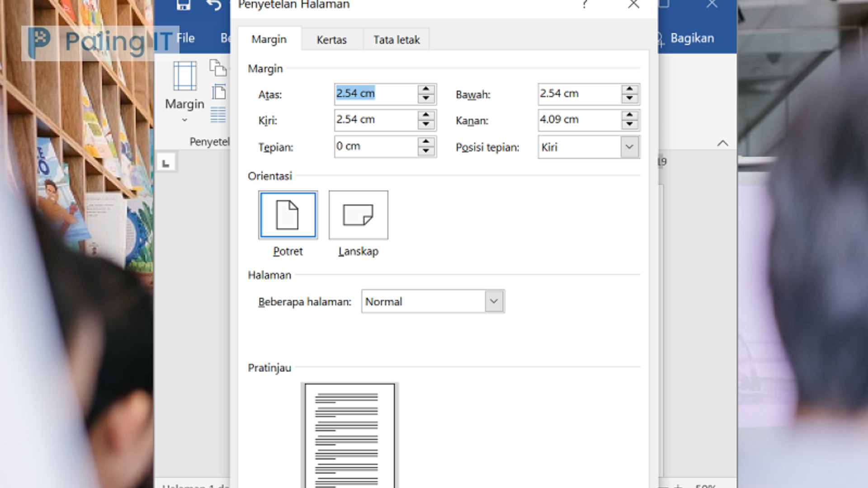Decrease the Kanan margin value
The height and width of the screenshot is (488, 868).
630,125
